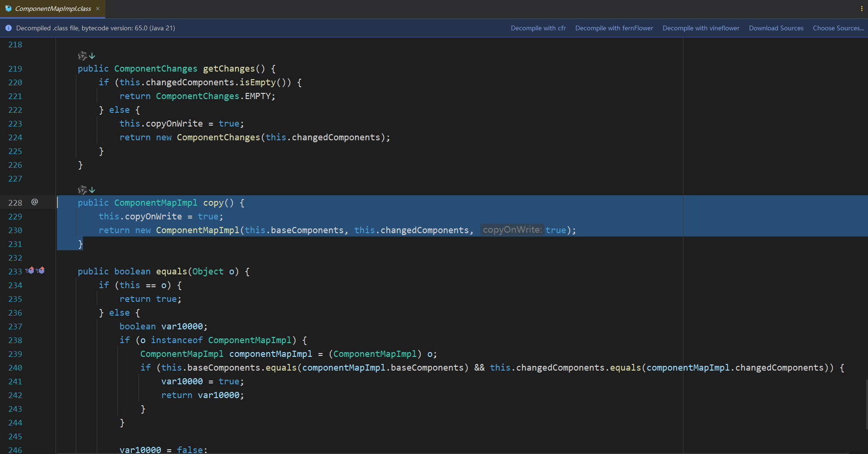Open the editor tab options kebab menu
The width and height of the screenshot is (868, 454).
pyautogui.click(x=861, y=9)
